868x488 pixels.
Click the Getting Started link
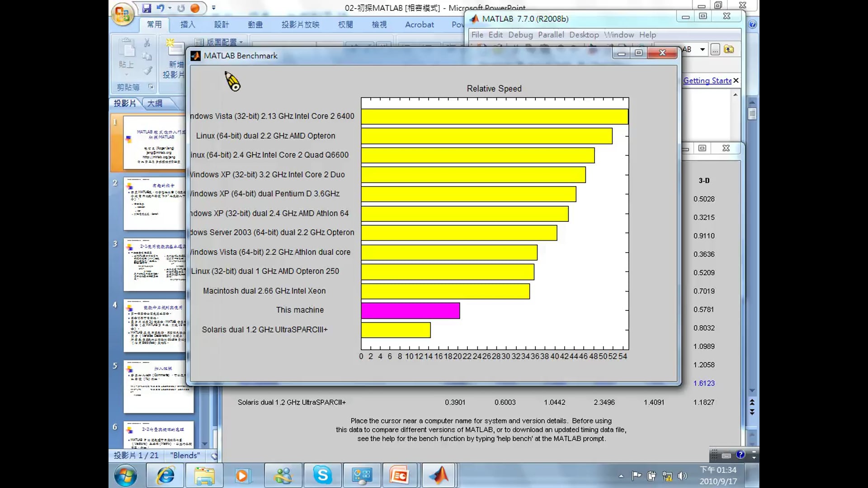coord(707,80)
